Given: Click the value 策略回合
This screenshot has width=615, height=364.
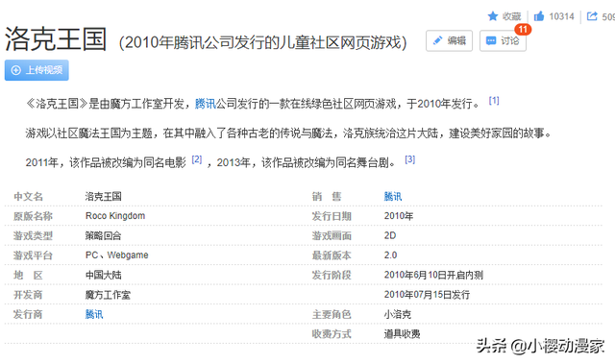Looking at the screenshot, I should pos(103,235).
